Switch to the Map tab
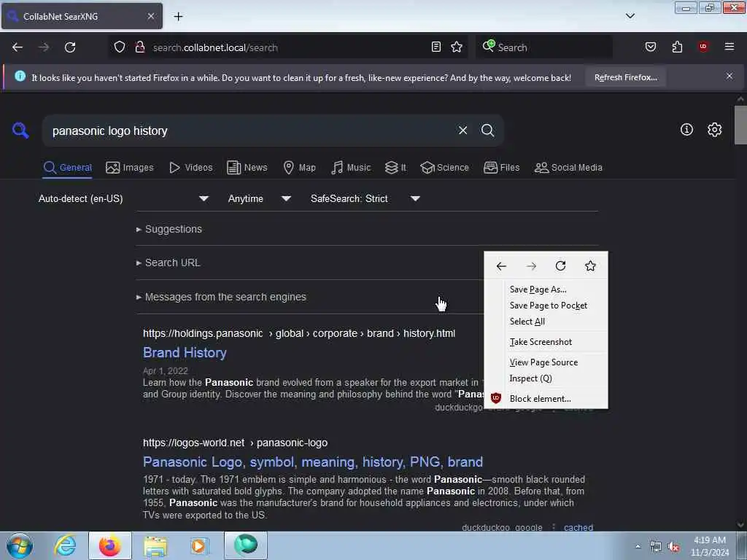The image size is (747, 560). tap(299, 168)
